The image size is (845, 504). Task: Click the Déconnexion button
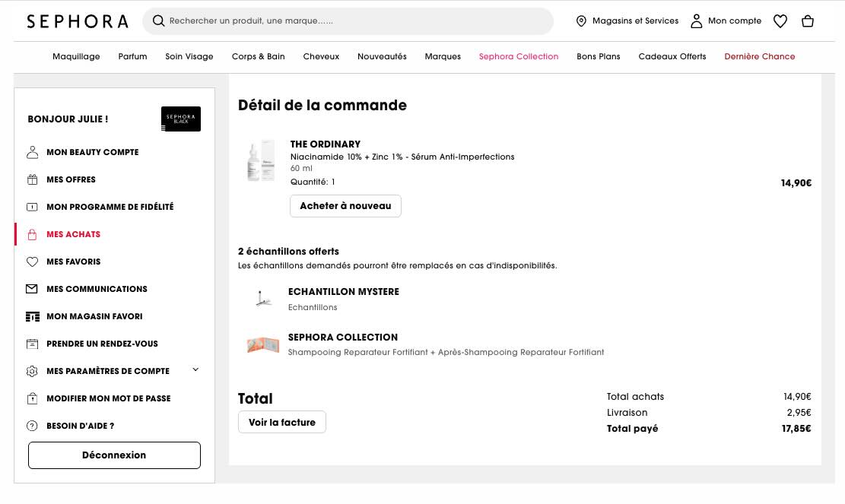tap(114, 455)
